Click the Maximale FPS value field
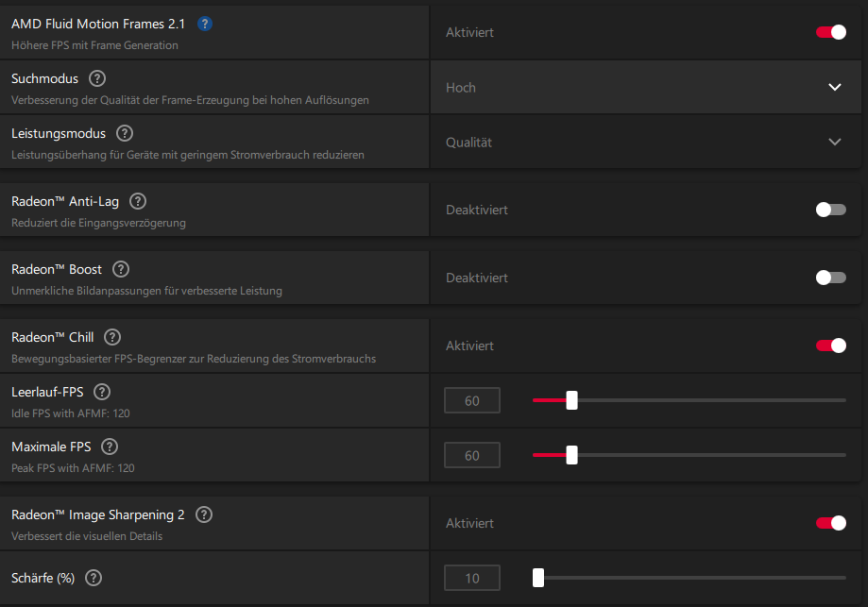The height and width of the screenshot is (607, 868). pos(472,456)
